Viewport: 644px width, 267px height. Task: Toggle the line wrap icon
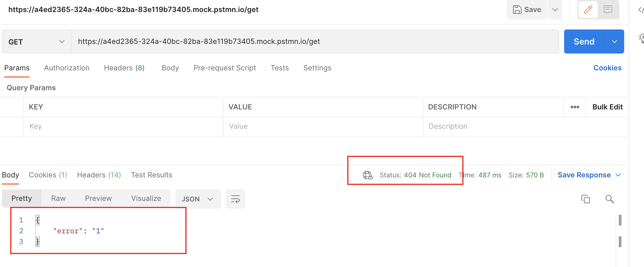(x=235, y=199)
